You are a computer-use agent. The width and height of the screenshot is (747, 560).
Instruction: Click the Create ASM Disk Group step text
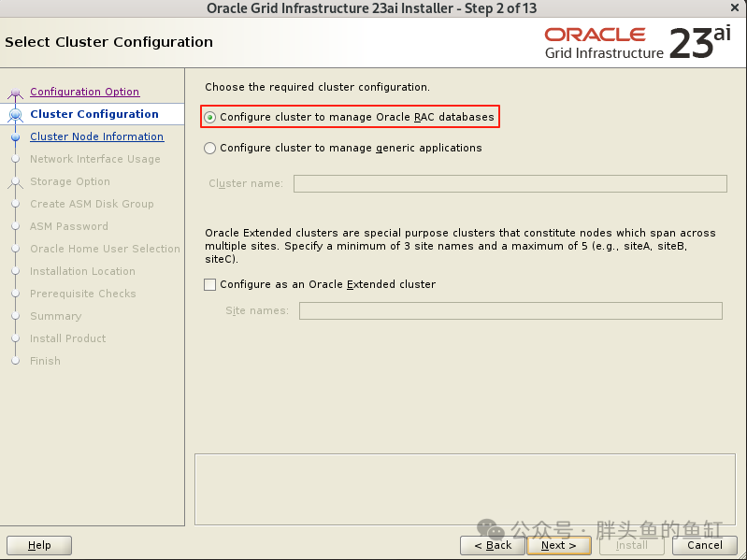pyautogui.click(x=92, y=204)
